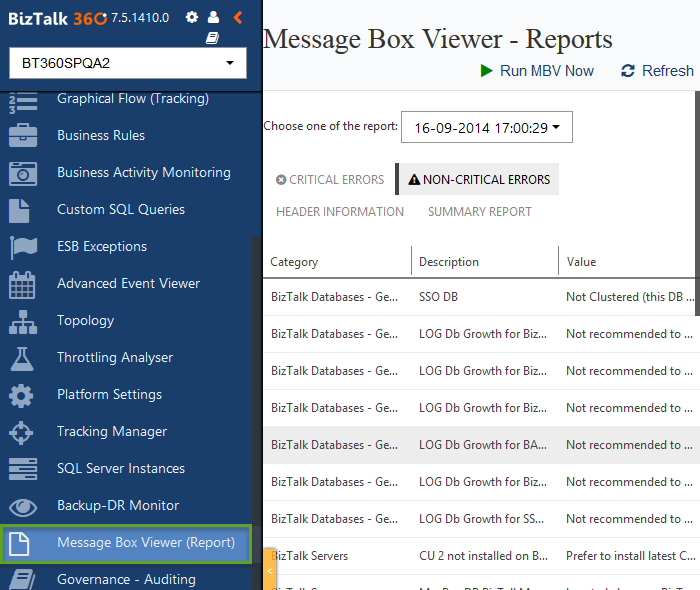Click Run MBV Now button
This screenshot has width=700, height=590.
pyautogui.click(x=537, y=71)
